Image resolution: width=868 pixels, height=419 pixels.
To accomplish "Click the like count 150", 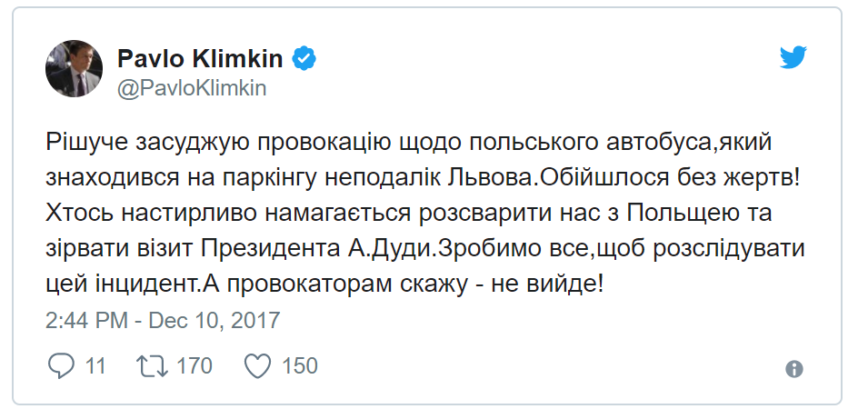I will [x=300, y=366].
